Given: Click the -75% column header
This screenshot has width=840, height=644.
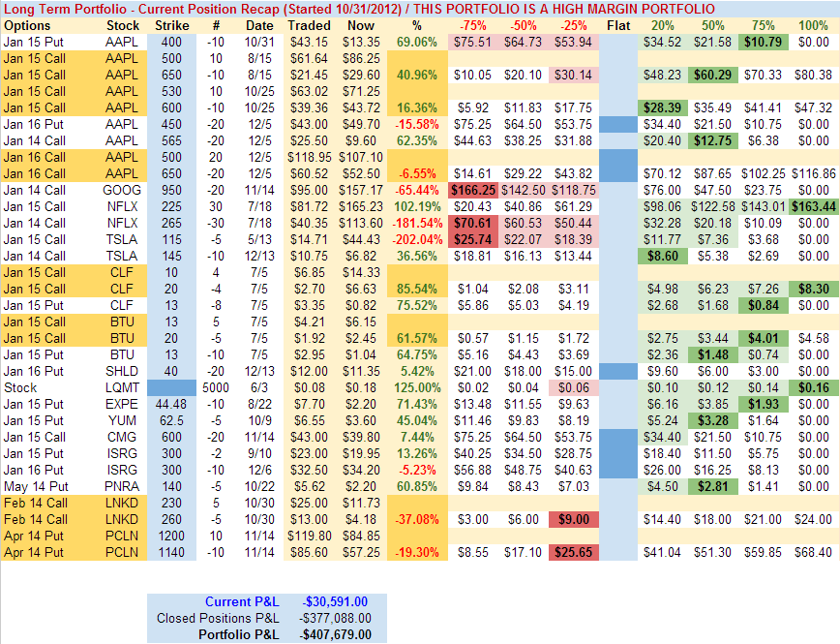Looking at the screenshot, I should tap(473, 24).
